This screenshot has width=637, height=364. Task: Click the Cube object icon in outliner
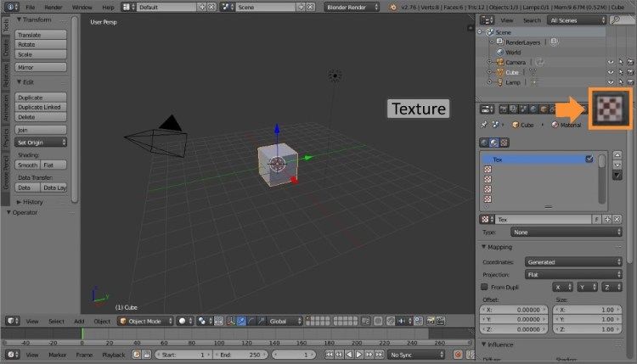tap(500, 72)
